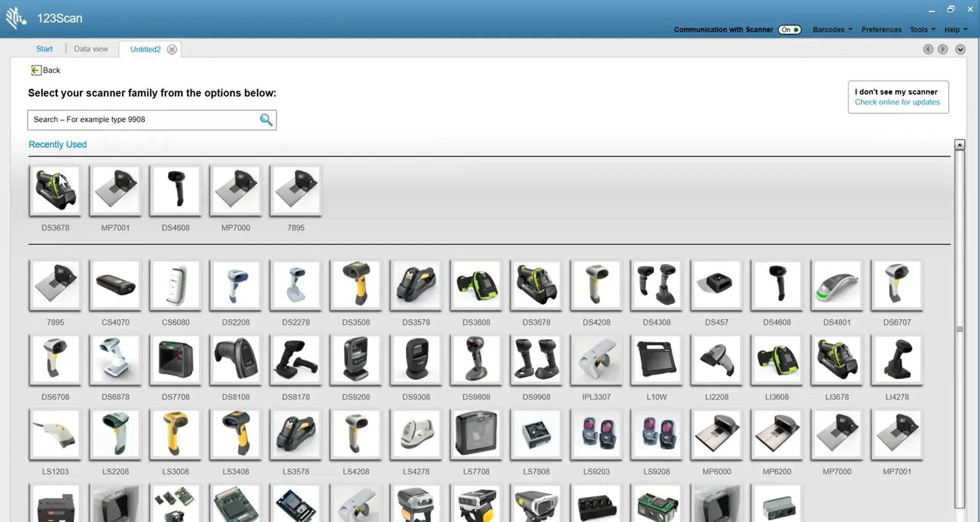Pick the DS3578 scanner
Viewport: 980px width, 522px height.
pyautogui.click(x=416, y=285)
